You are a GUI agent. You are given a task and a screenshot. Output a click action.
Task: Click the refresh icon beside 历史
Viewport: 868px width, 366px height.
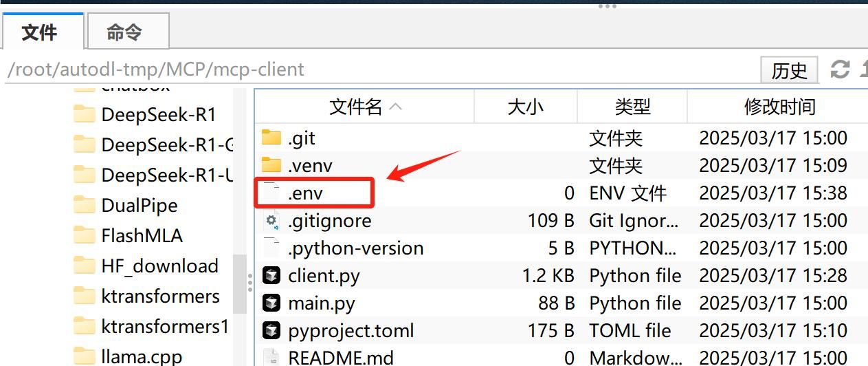pyautogui.click(x=840, y=69)
